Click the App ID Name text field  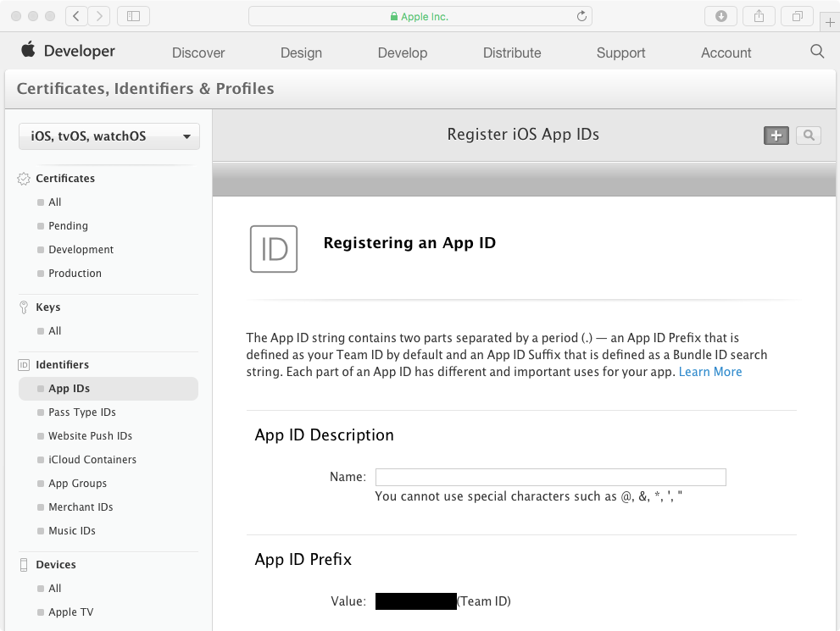(550, 477)
